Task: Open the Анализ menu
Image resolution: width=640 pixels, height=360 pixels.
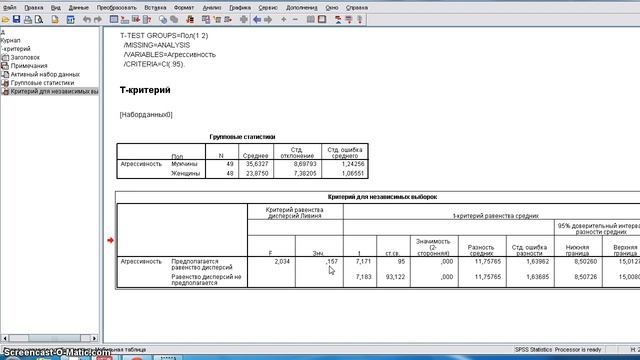Action: click(x=212, y=7)
